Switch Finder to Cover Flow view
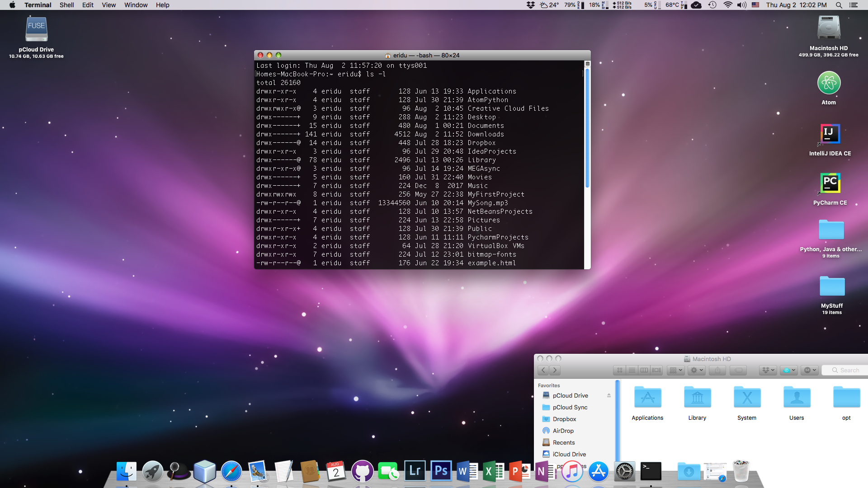The image size is (868, 488). 656,370
